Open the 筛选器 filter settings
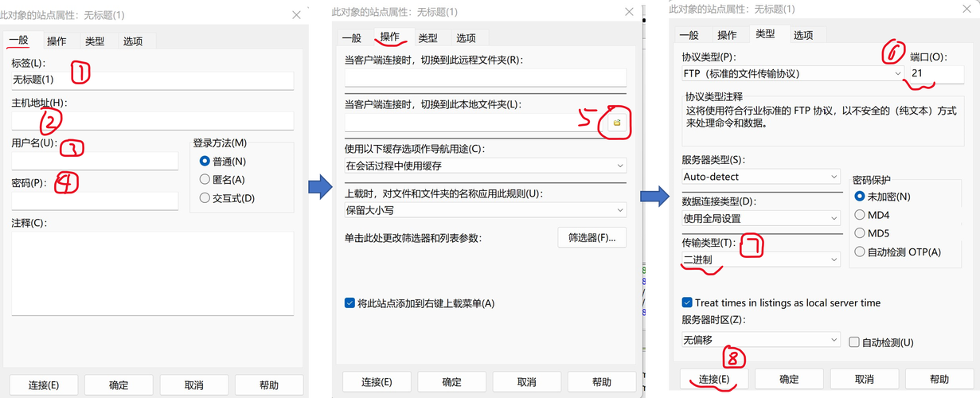This screenshot has width=980, height=398. pyautogui.click(x=592, y=237)
